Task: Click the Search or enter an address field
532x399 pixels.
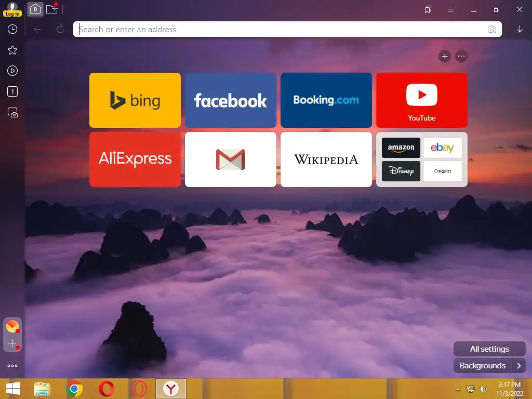Action: (x=287, y=29)
